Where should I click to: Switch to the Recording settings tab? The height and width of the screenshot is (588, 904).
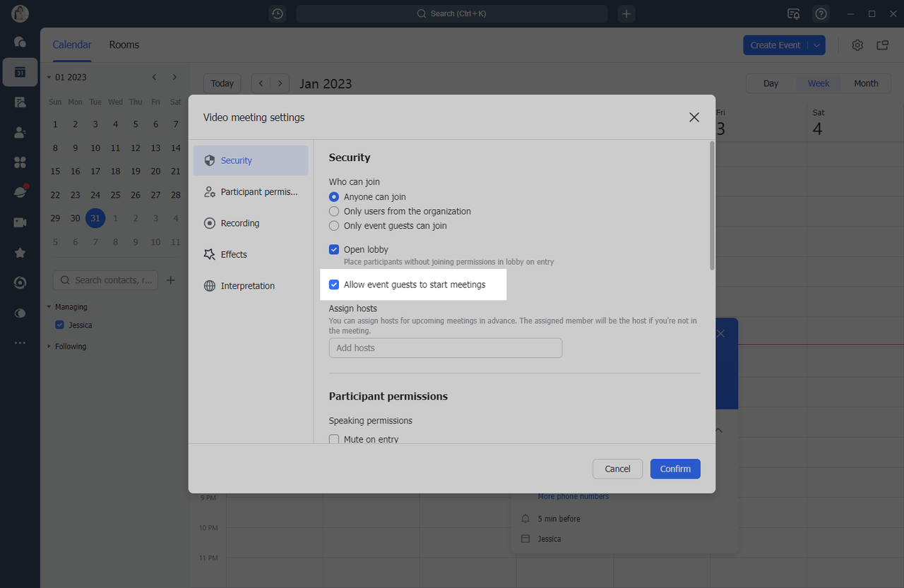tap(239, 223)
